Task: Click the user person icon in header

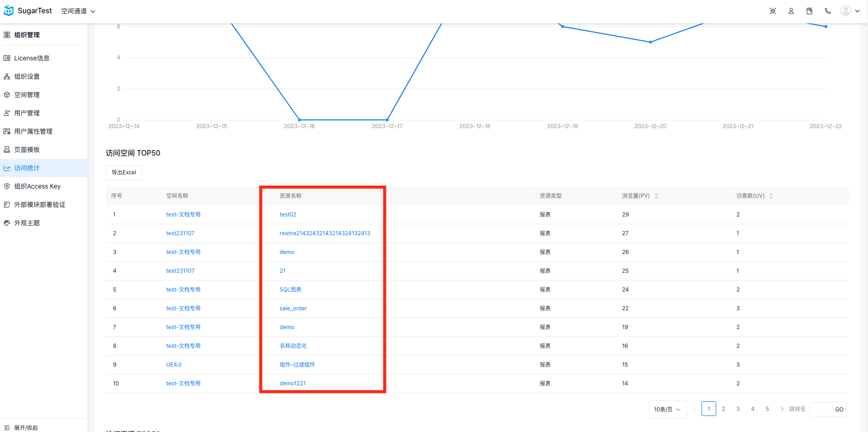Action: 791,11
